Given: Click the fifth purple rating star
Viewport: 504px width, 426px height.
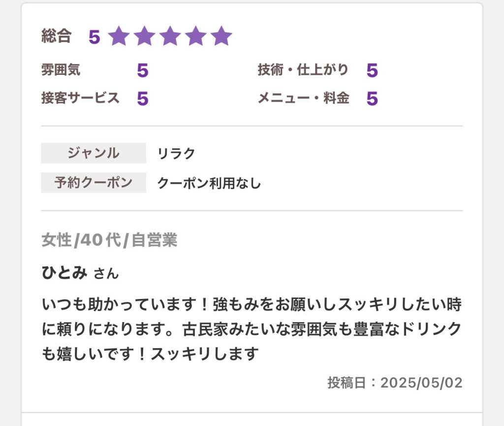Looking at the screenshot, I should 221,35.
